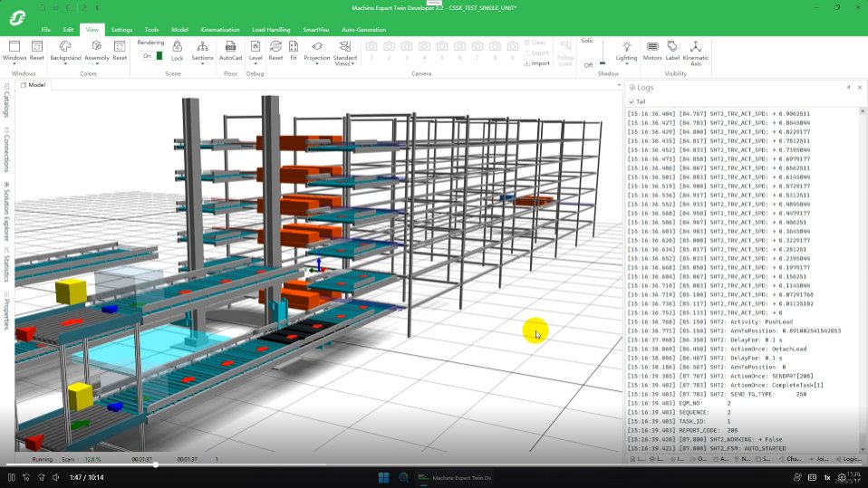Open the taskbar search icon
This screenshot has height=488, width=868.
(x=403, y=477)
